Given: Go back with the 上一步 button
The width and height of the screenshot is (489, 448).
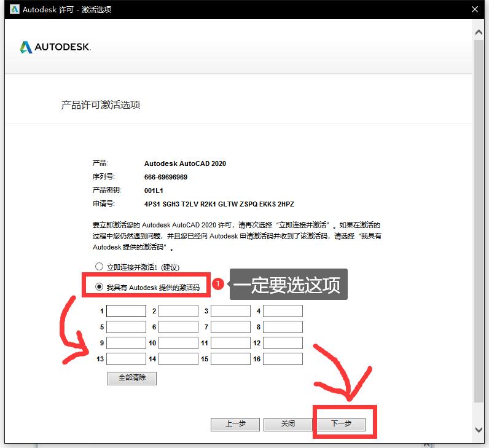Looking at the screenshot, I should click(235, 424).
